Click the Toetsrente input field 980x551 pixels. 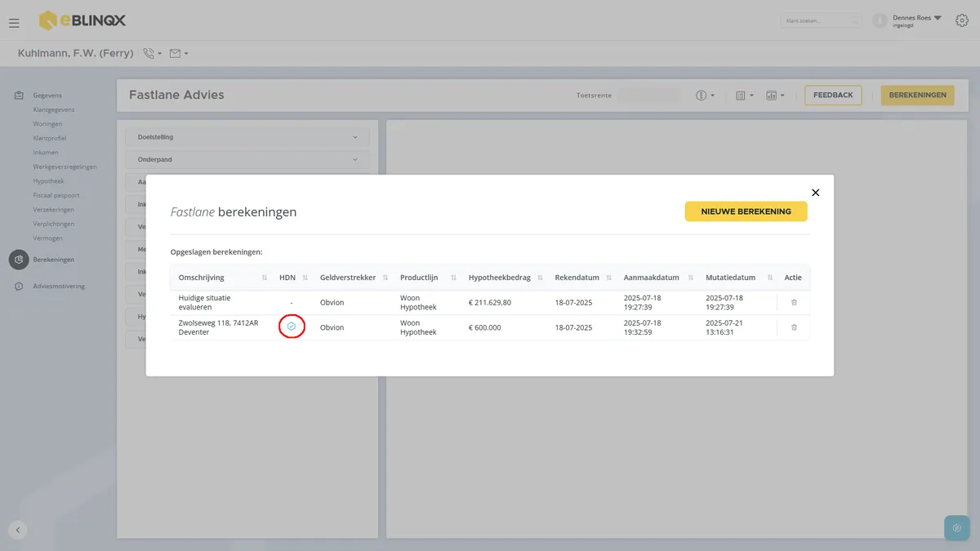648,96
